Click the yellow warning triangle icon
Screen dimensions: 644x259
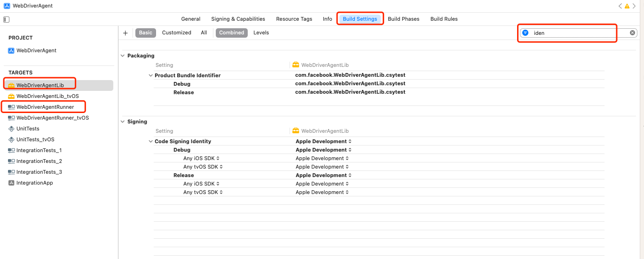pos(627,6)
